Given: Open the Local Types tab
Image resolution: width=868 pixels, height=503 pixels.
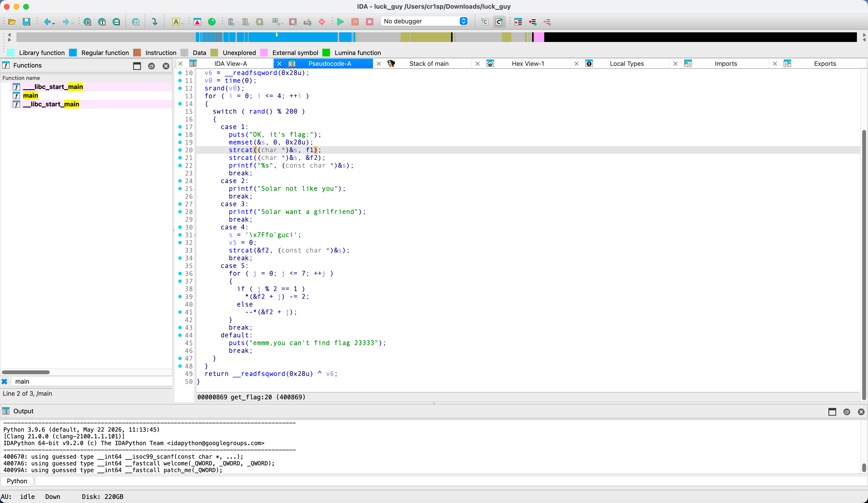Looking at the screenshot, I should pyautogui.click(x=627, y=64).
